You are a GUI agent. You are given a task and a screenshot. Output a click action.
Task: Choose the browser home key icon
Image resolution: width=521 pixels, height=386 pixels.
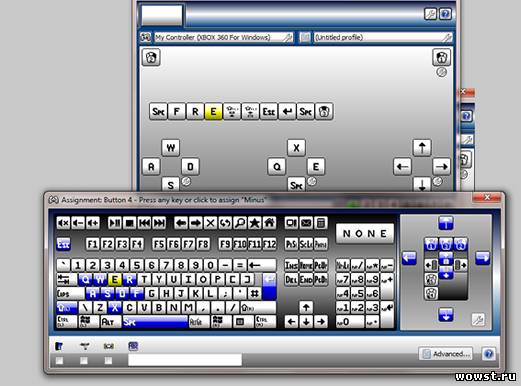coord(269,223)
